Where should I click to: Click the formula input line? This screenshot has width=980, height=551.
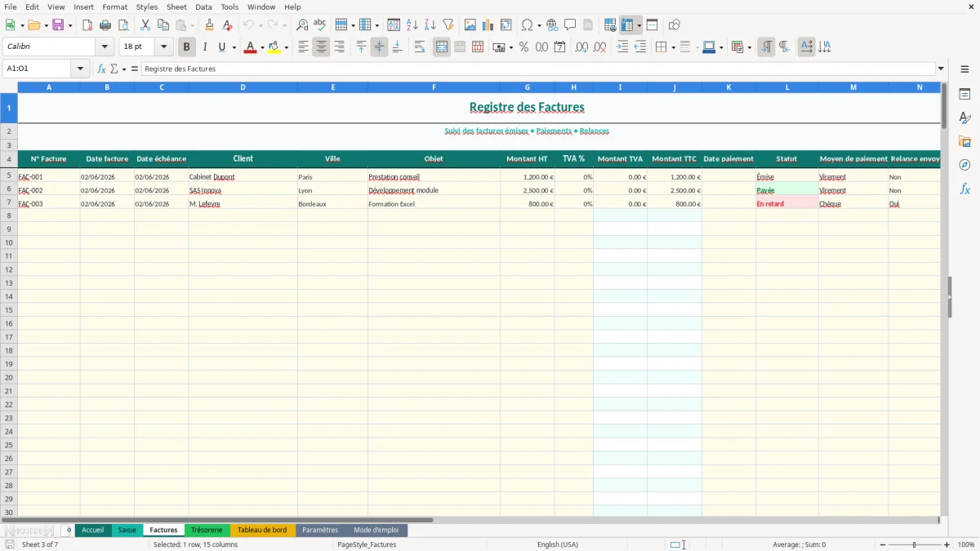537,69
